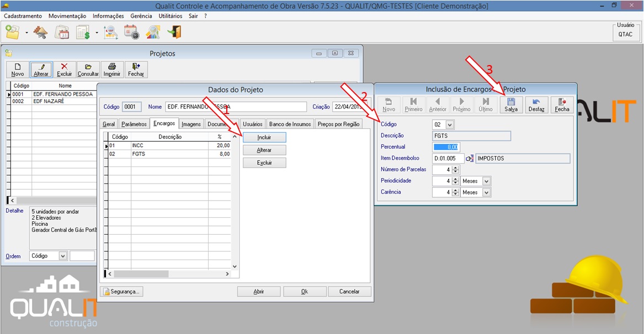Open the calendar schedule sheets toolbar icon
This screenshot has height=334, width=644.
tap(62, 32)
